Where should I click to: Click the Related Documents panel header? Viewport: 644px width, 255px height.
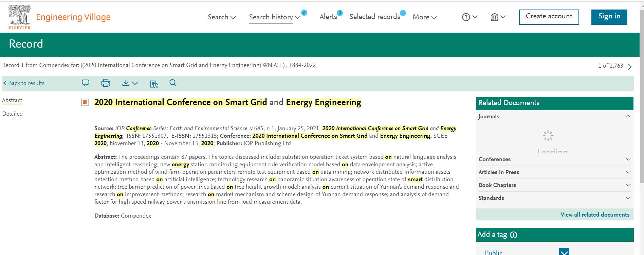click(555, 103)
